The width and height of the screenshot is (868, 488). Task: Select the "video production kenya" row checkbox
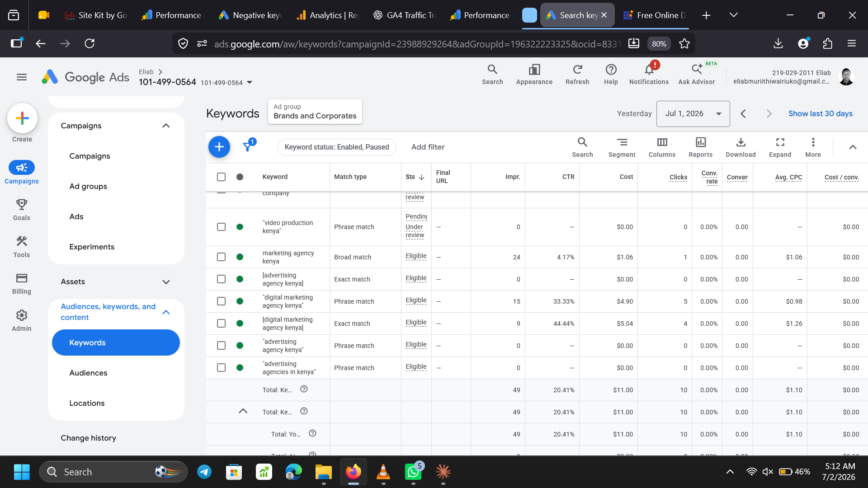(221, 227)
